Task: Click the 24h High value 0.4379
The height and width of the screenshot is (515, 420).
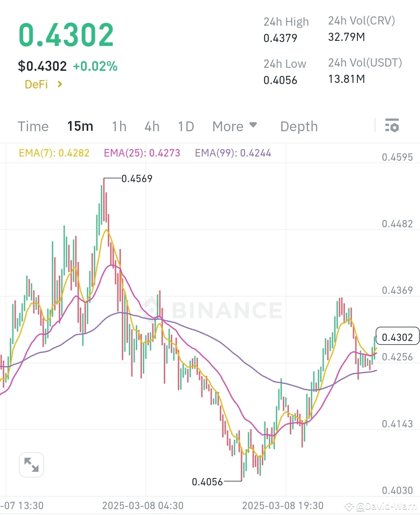Action: (x=281, y=38)
